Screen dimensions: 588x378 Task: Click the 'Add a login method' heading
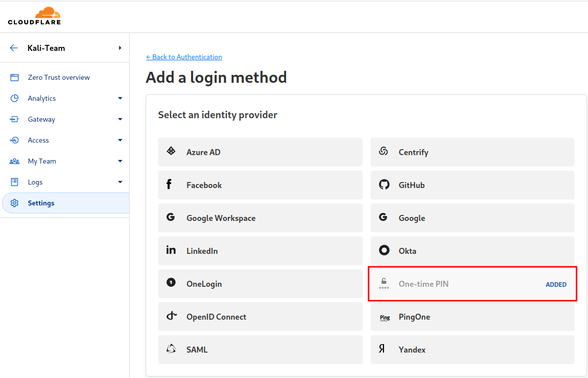(x=216, y=78)
